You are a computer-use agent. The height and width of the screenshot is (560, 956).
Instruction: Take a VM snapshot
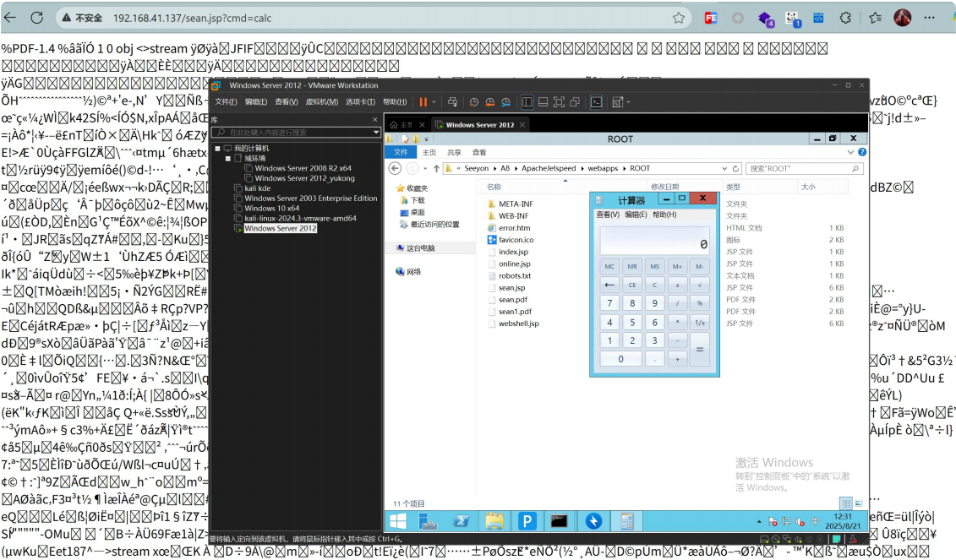click(x=473, y=102)
